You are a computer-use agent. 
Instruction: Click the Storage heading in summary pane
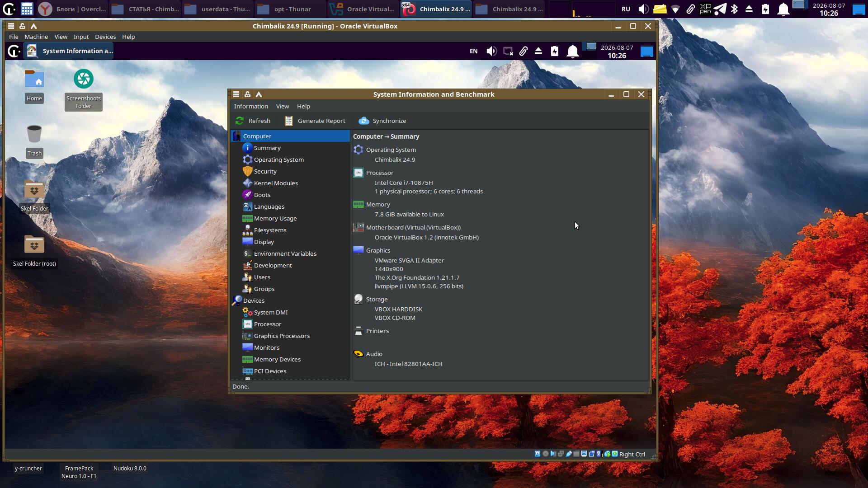377,299
